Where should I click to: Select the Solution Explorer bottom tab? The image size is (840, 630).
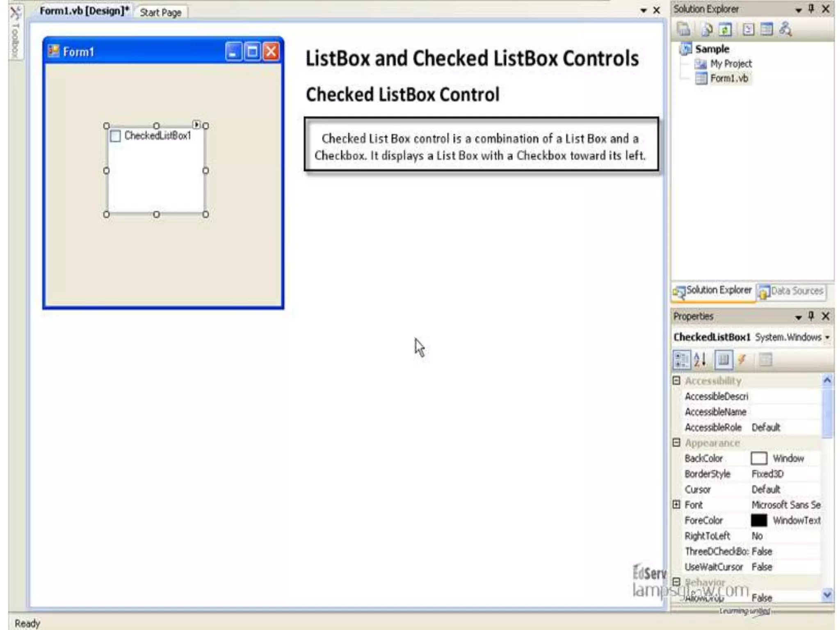click(x=713, y=291)
